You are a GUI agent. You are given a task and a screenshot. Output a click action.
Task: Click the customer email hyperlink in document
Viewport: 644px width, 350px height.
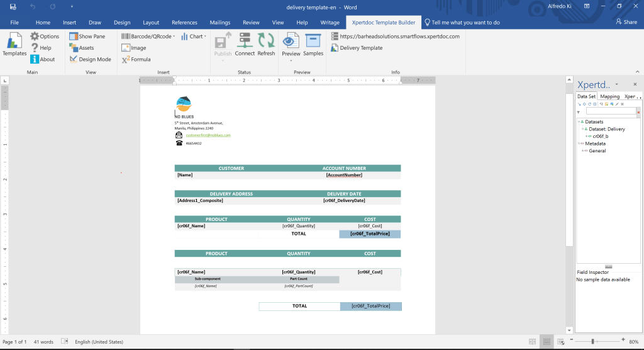pos(208,135)
